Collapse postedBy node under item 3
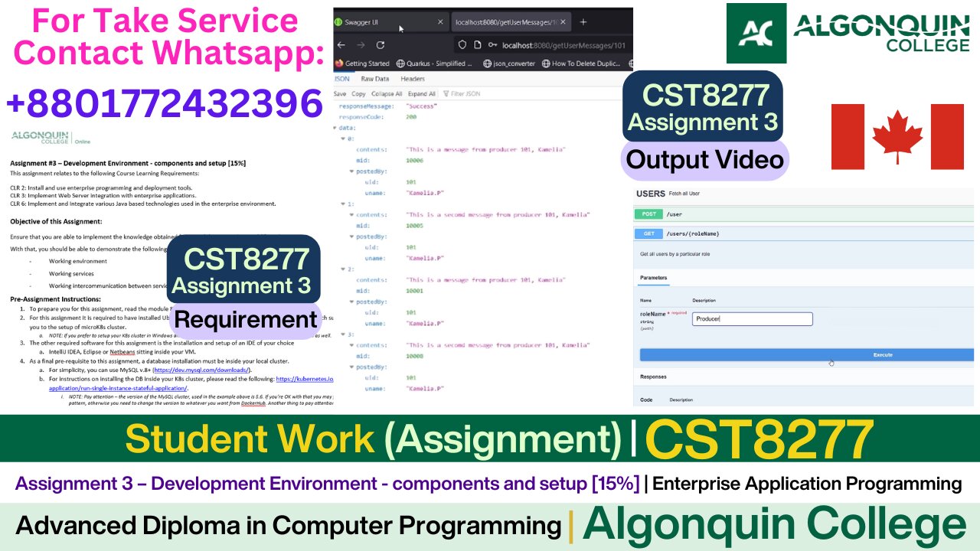The height and width of the screenshot is (551, 980). 353,367
